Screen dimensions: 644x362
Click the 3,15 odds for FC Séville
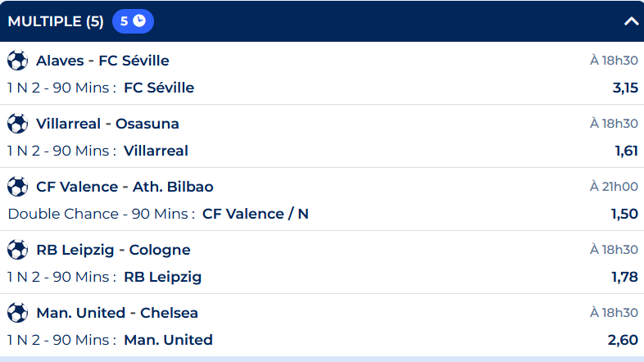[625, 88]
